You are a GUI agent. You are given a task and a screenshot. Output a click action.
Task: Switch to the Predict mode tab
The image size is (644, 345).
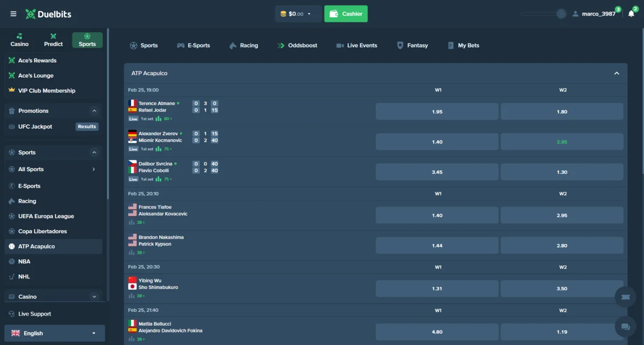(53, 40)
